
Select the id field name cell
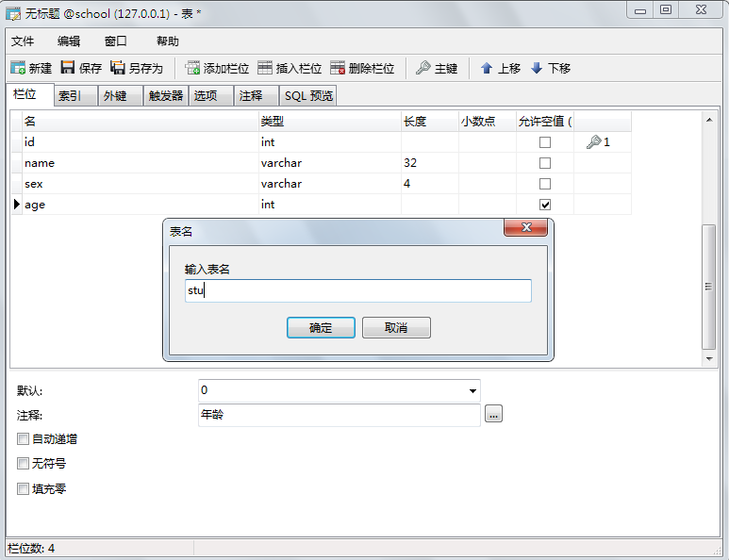(141, 141)
